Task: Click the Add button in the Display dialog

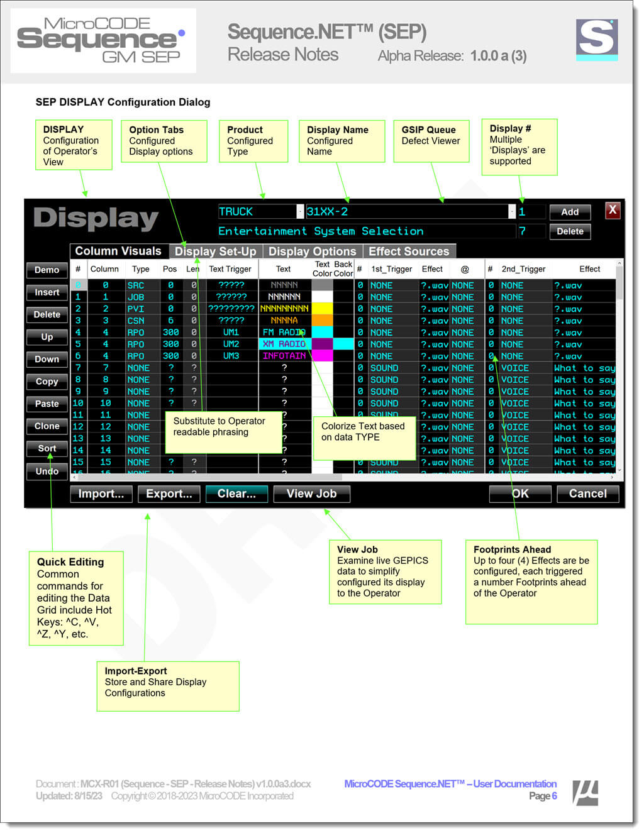Action: click(570, 212)
